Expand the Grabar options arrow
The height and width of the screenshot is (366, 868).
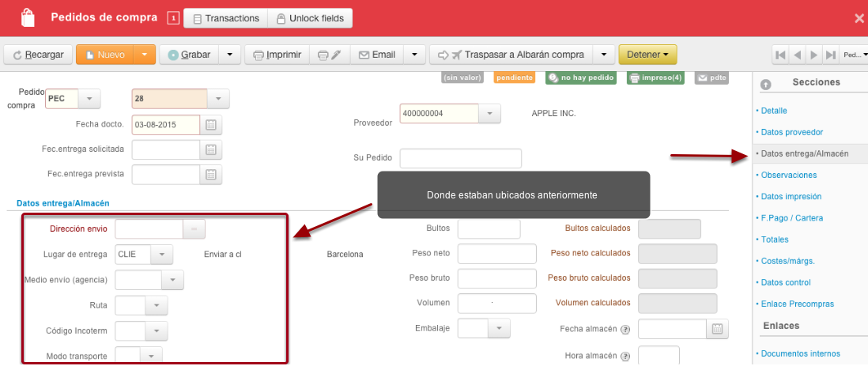click(x=230, y=55)
